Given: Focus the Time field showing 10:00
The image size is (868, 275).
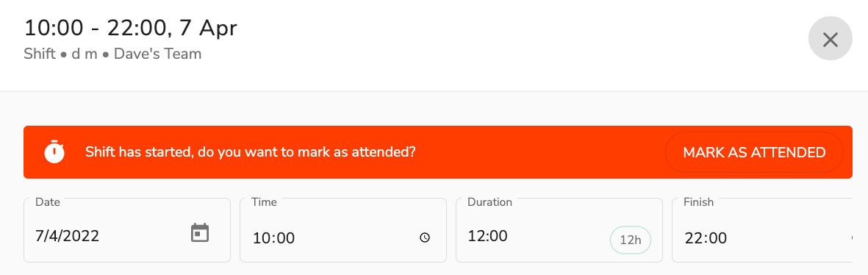Looking at the screenshot, I should pyautogui.click(x=342, y=230).
